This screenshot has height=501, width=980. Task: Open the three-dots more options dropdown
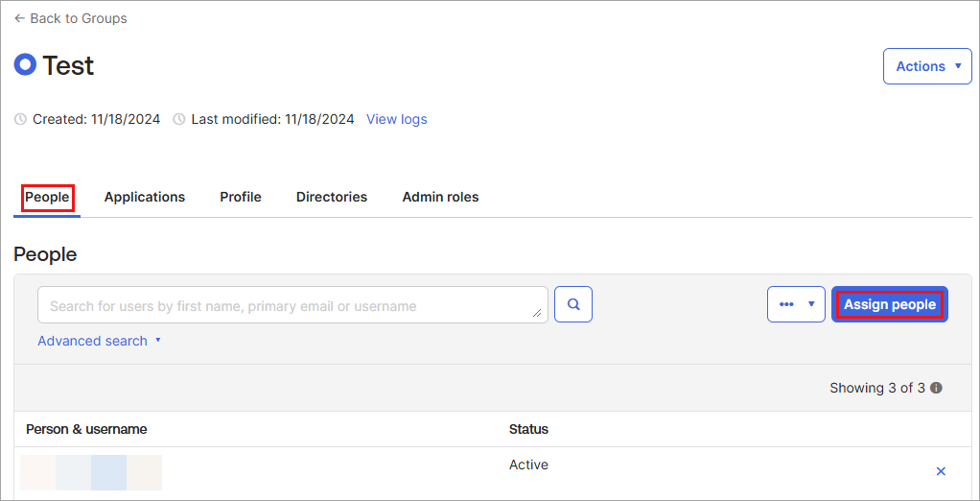[x=796, y=304]
